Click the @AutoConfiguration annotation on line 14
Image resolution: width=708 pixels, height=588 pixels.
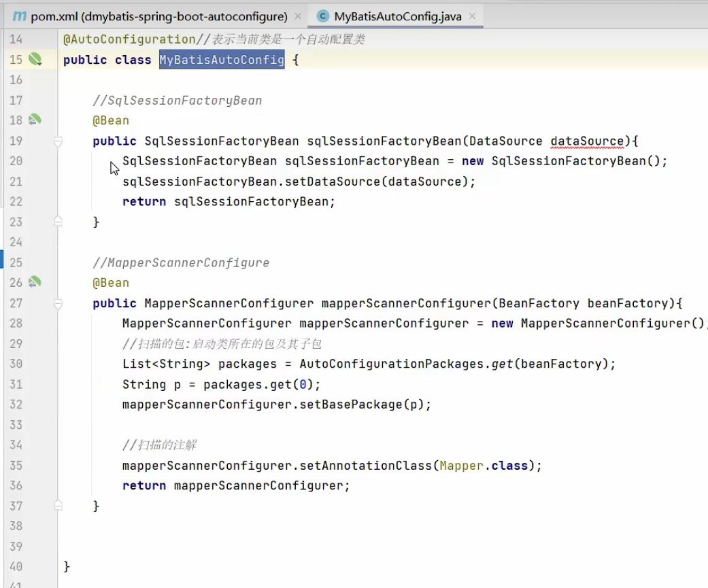129,39
